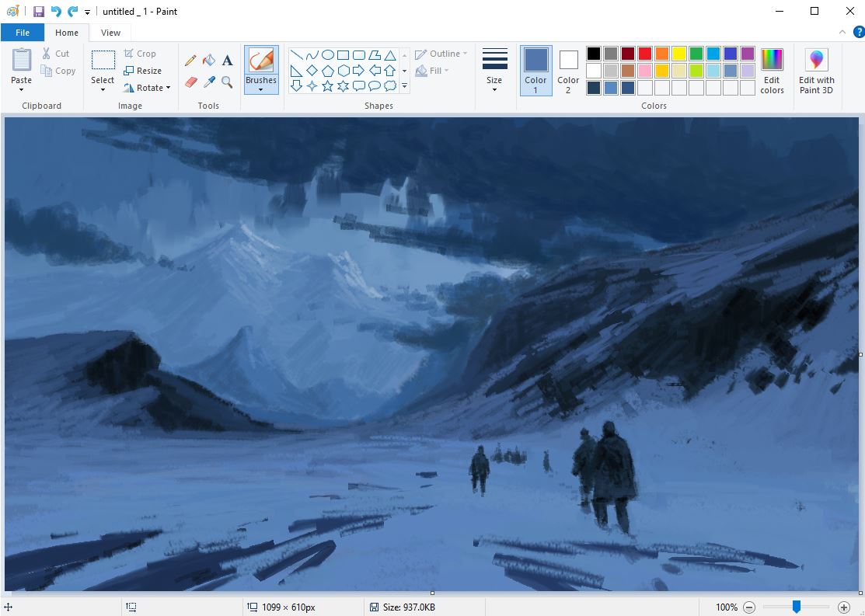
Task: Pick the green color swatch
Action: 696,54
